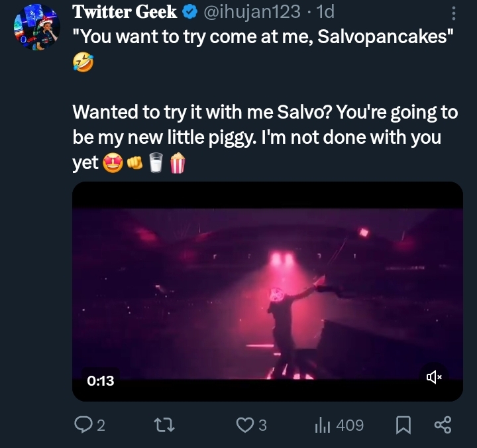Open the Twitter Geek profile avatar
The height and width of the screenshot is (448, 477).
pos(36,27)
